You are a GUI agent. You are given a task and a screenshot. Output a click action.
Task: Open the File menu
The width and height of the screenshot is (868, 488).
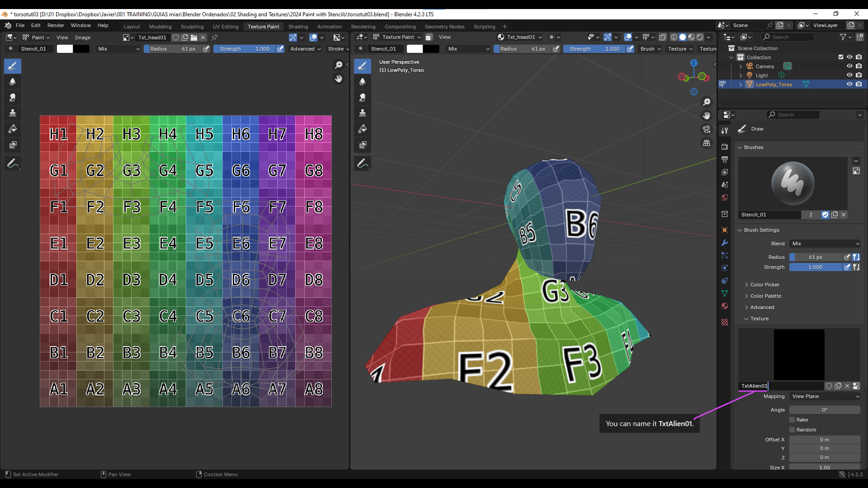coord(20,25)
